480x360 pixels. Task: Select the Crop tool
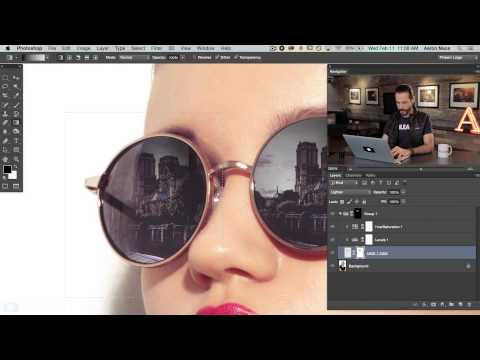5,96
